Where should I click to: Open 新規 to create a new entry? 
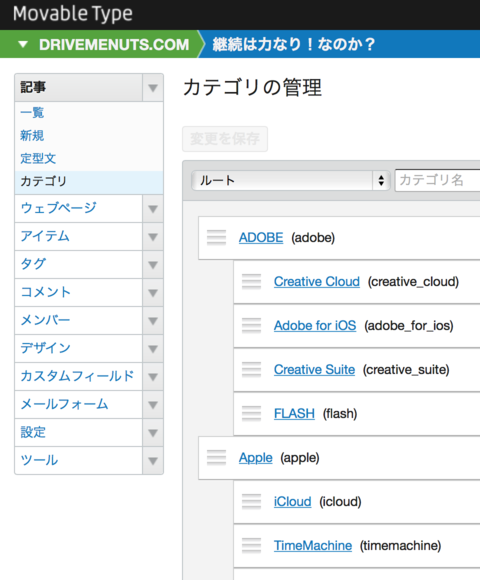(32, 135)
